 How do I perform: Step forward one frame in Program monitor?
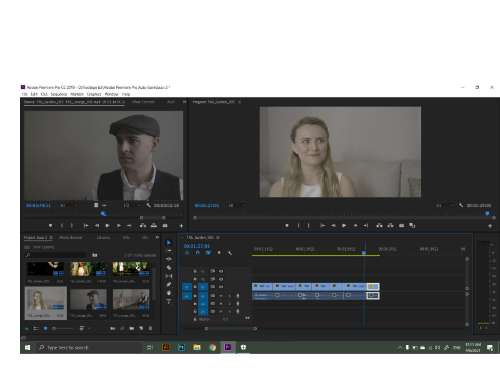pos(355,226)
